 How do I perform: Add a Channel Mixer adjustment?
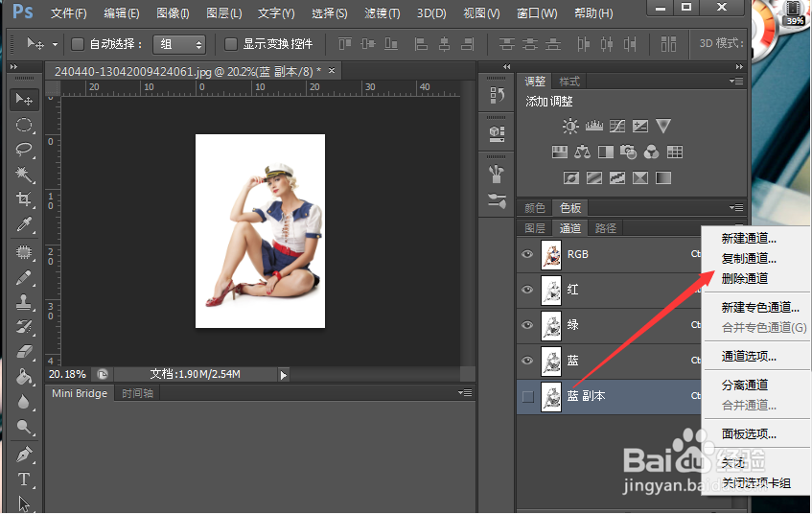point(652,152)
